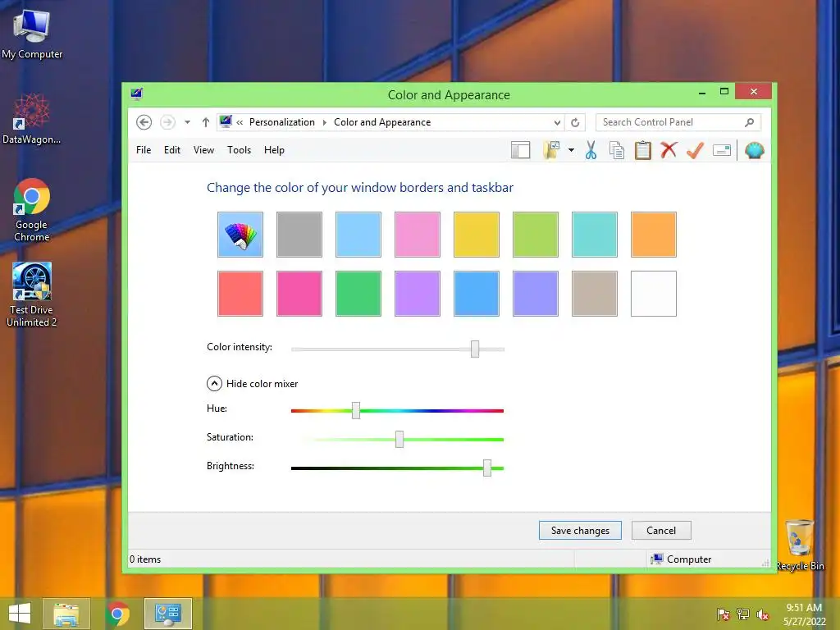Open File Explorer from the taskbar
Screen dimensions: 840x630
coord(66,614)
